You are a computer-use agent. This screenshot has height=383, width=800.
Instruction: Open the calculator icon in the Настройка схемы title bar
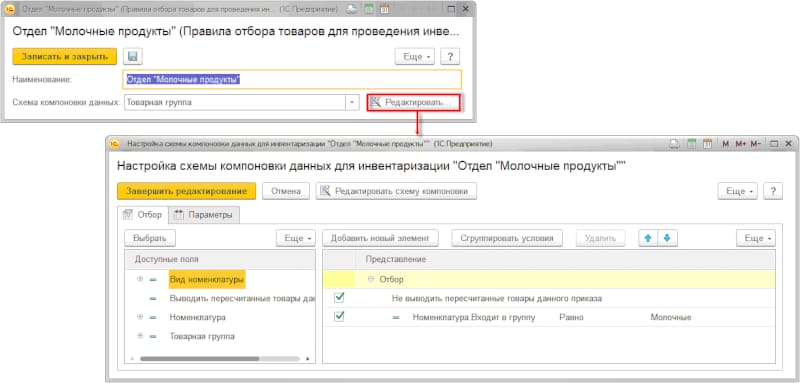click(x=691, y=144)
